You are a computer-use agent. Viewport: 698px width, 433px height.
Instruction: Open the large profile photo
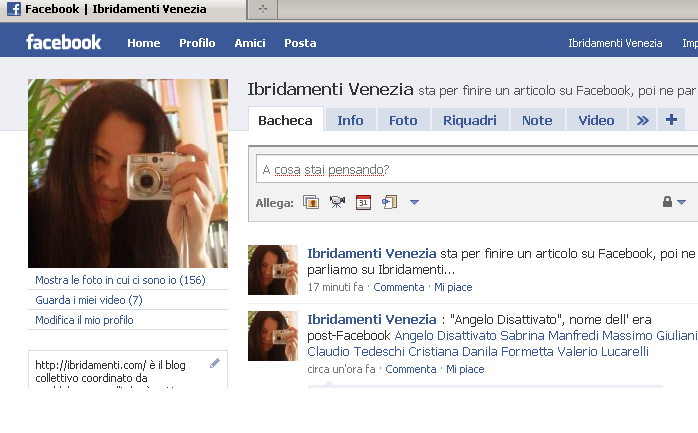tap(128, 174)
